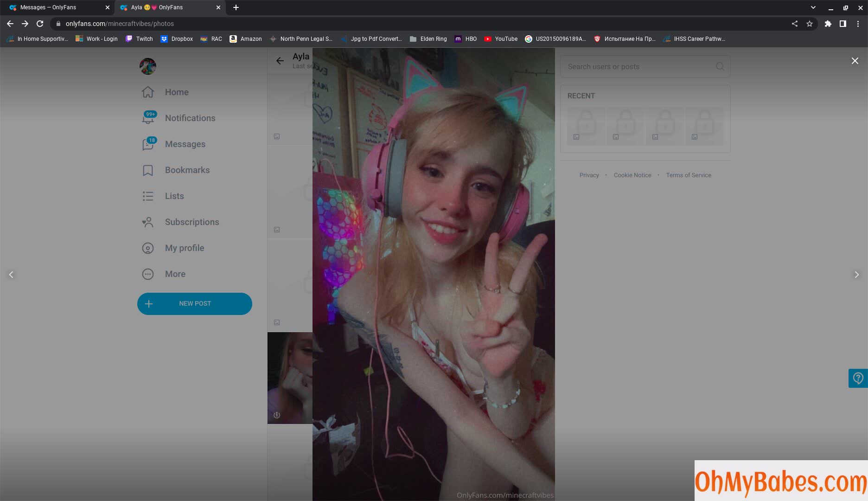Click the site lock icon in address bar

pyautogui.click(x=58, y=24)
